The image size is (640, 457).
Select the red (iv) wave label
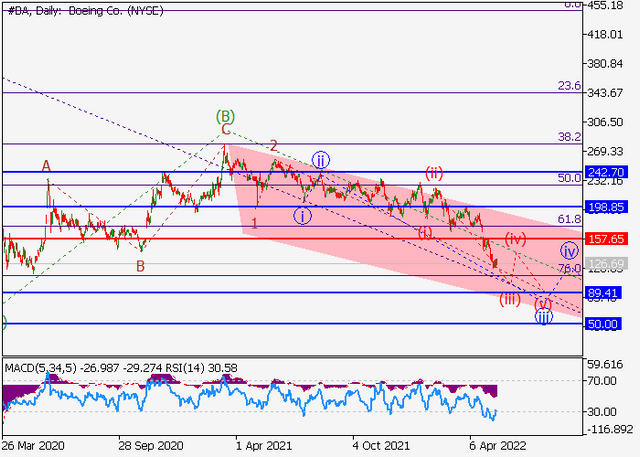pos(516,239)
